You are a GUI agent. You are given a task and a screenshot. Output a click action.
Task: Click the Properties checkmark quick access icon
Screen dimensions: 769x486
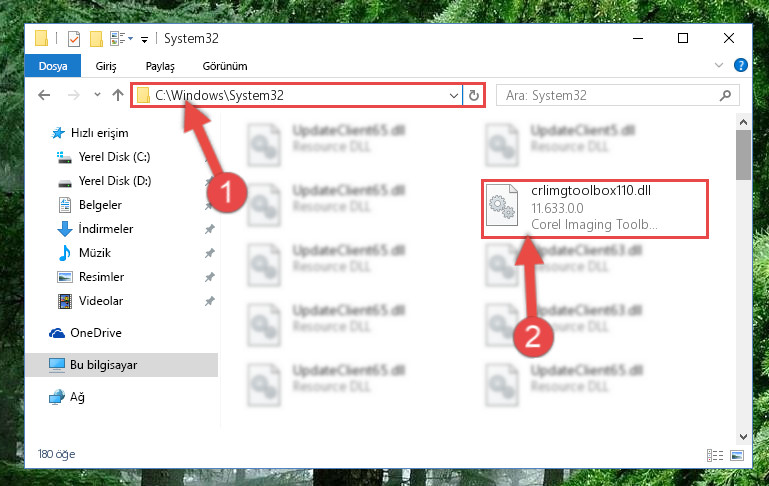tap(74, 38)
